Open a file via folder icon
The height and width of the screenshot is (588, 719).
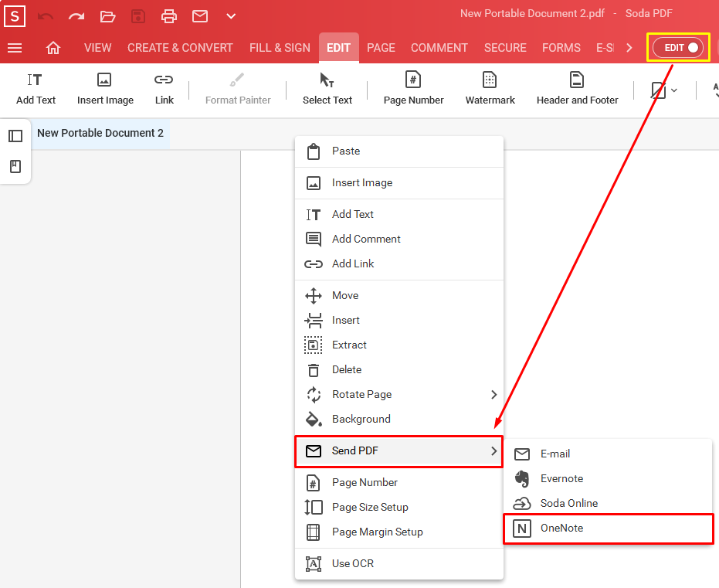coord(107,17)
